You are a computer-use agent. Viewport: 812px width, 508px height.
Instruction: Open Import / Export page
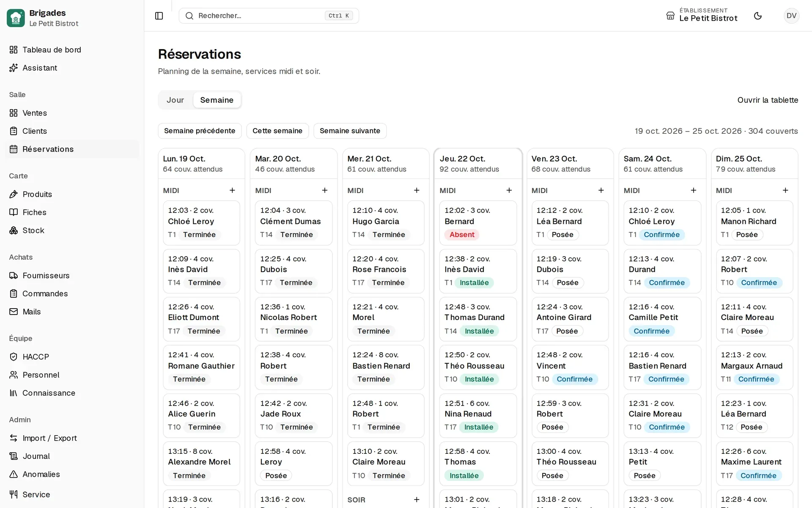tap(72, 438)
